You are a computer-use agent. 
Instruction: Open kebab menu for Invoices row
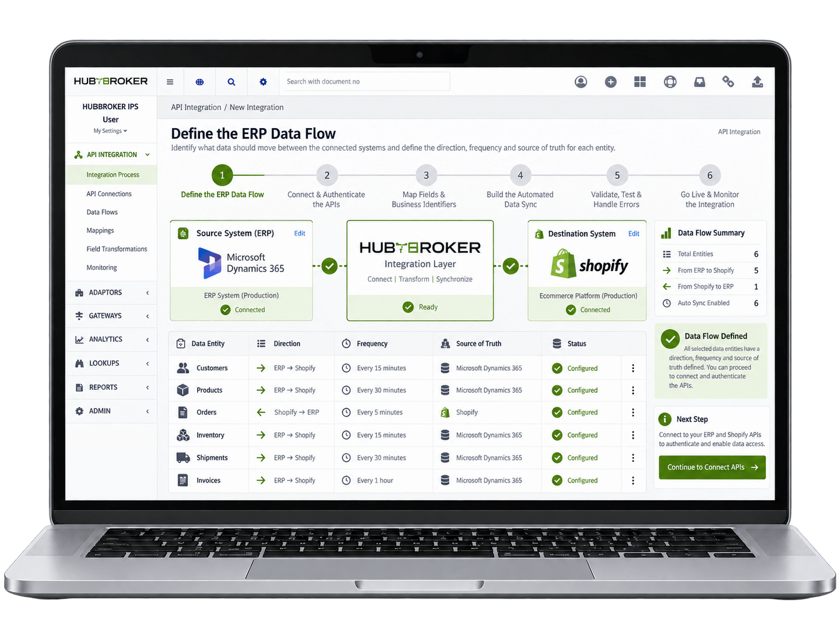(633, 480)
